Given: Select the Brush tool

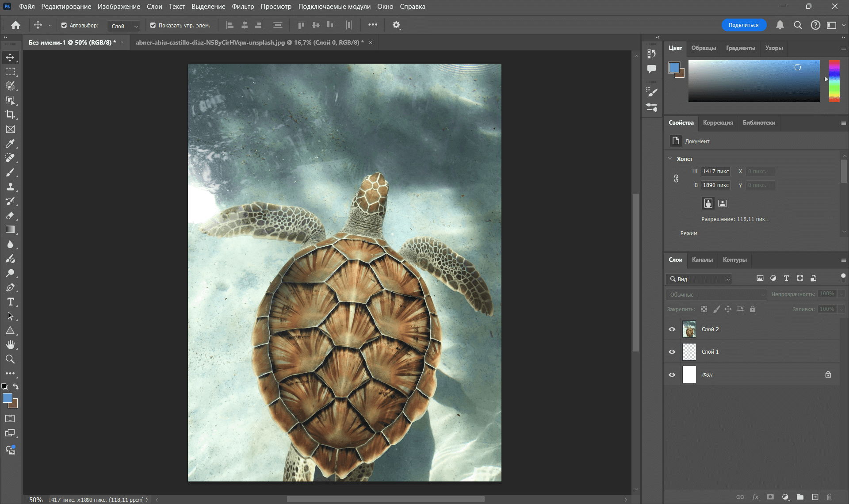Looking at the screenshot, I should click(10, 172).
